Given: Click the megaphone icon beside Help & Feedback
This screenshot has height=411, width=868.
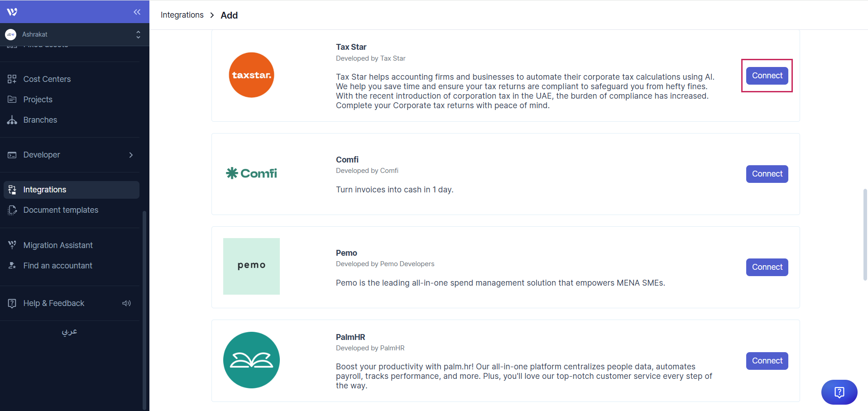Looking at the screenshot, I should [x=126, y=303].
